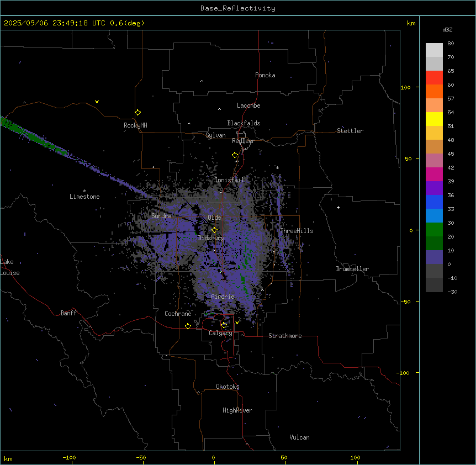The height and width of the screenshot is (465, 476).
Task: Click the magenta 42 dBZ legend swatch
Action: click(434, 174)
